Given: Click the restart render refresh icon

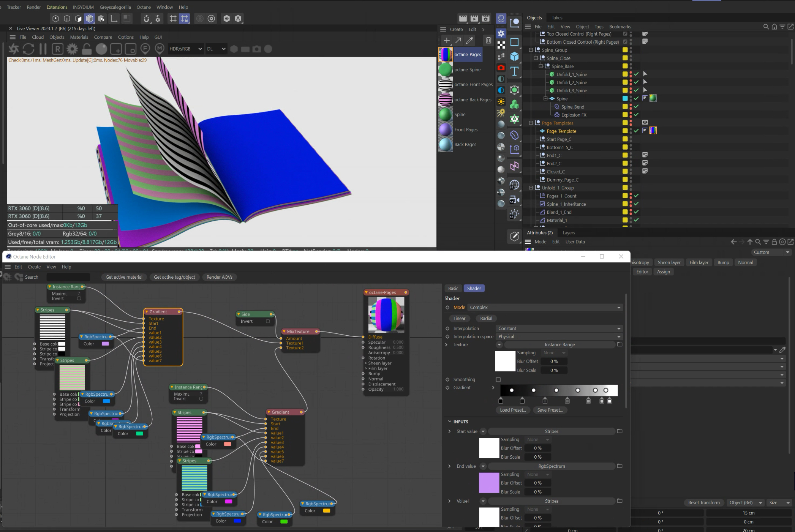Looking at the screenshot, I should click(28, 49).
